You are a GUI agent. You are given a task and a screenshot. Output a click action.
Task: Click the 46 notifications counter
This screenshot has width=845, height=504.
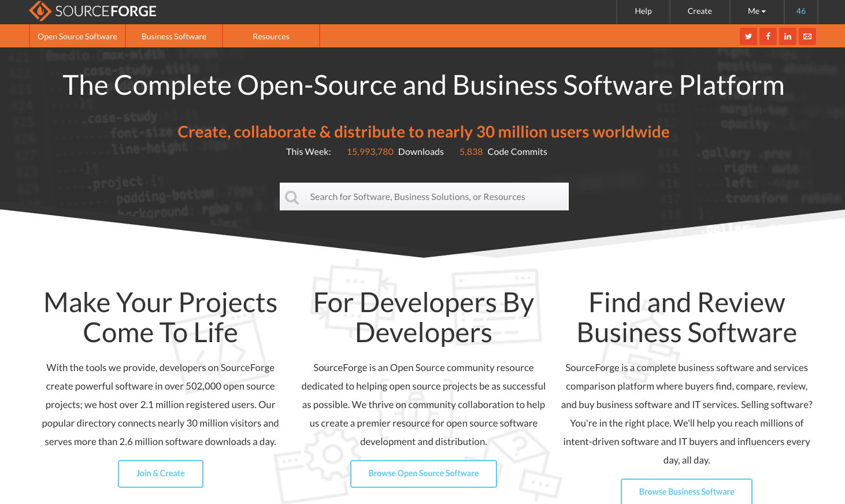pyautogui.click(x=801, y=11)
